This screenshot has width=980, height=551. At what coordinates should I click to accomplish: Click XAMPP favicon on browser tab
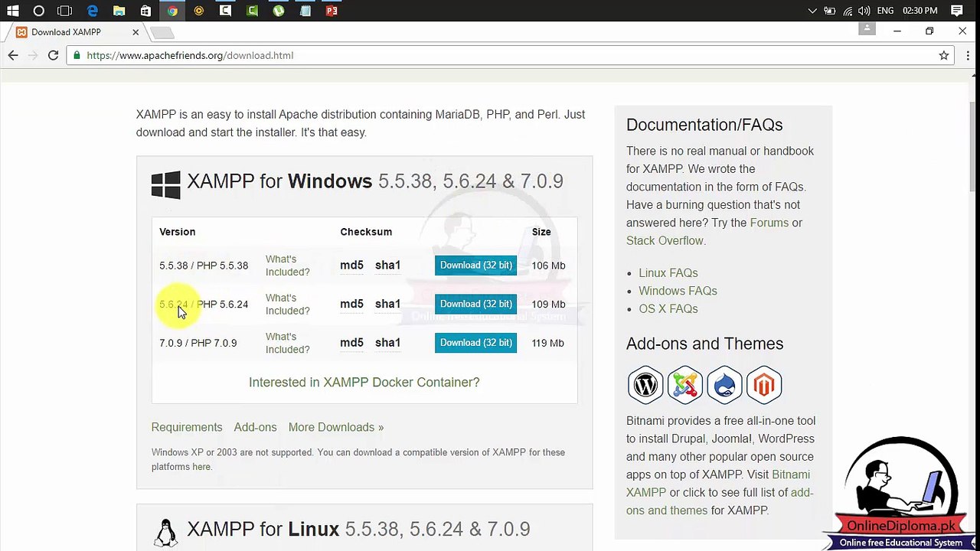21,32
